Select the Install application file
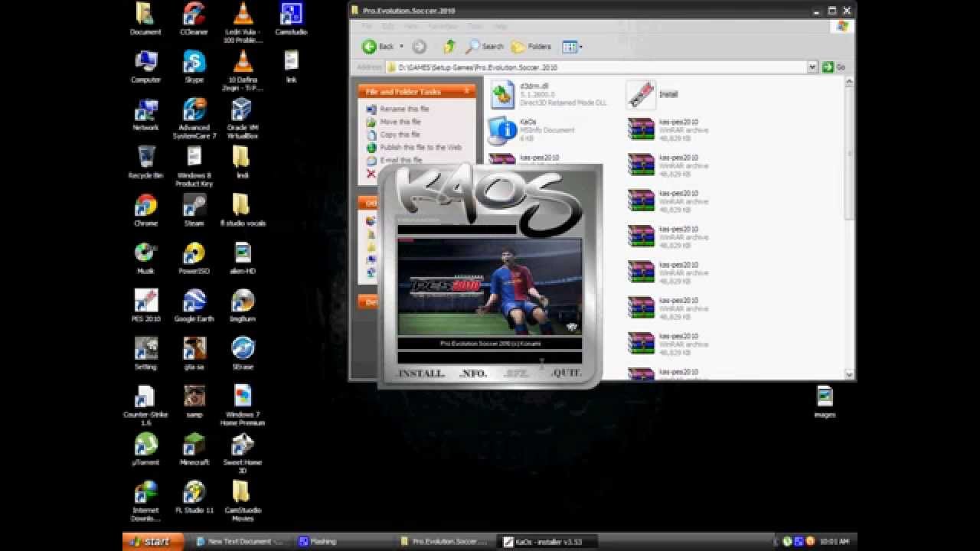 (x=652, y=95)
